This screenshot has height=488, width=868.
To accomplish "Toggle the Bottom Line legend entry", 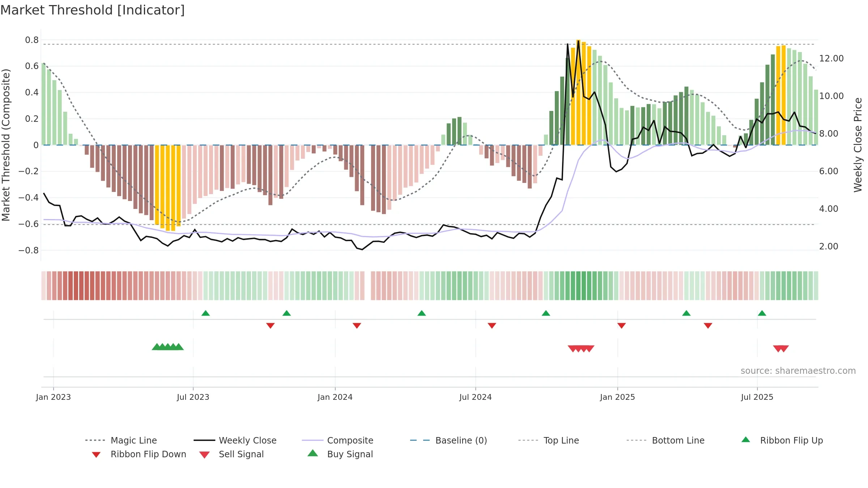I will coord(665,440).
